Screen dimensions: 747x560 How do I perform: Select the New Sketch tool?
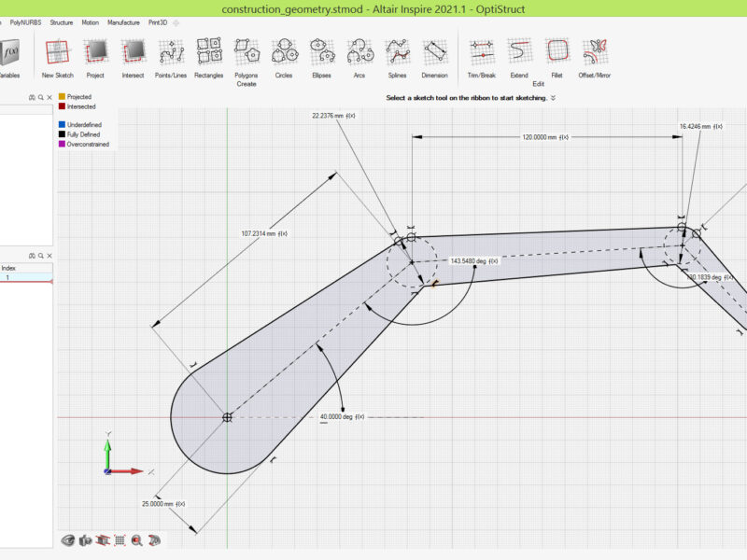(58, 59)
